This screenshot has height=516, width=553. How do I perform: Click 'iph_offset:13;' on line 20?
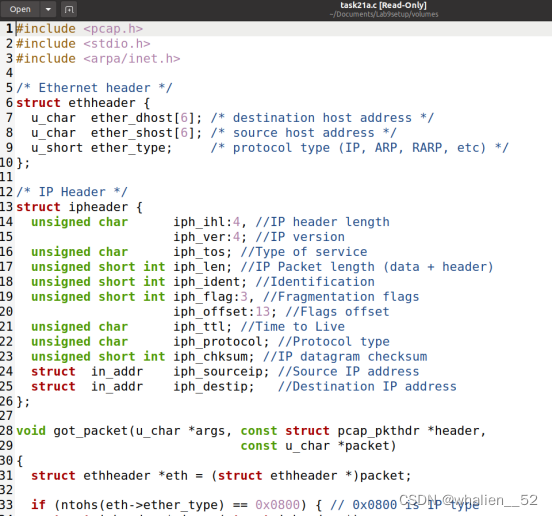pos(225,312)
